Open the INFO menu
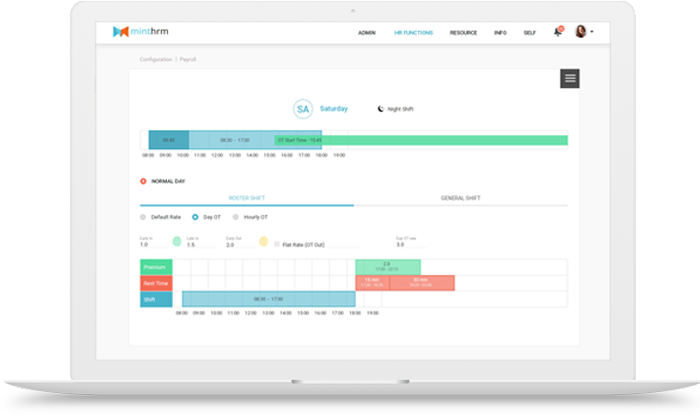This screenshot has width=700, height=415. click(x=500, y=33)
